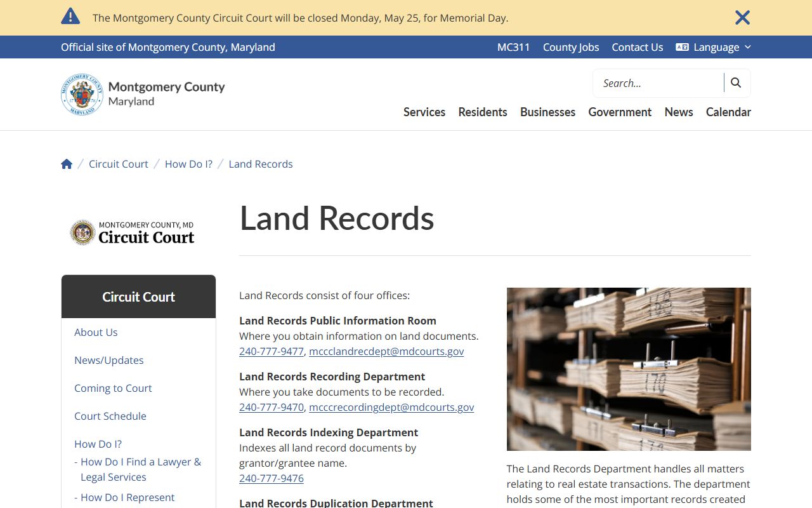This screenshot has width=812, height=508.
Task: Go to the home breadcrumb icon
Action: [67, 164]
